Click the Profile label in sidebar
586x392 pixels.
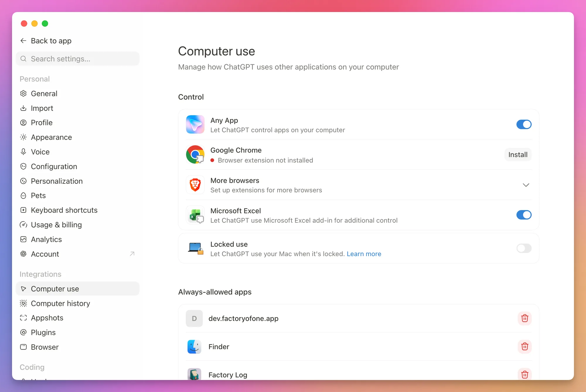tap(42, 122)
